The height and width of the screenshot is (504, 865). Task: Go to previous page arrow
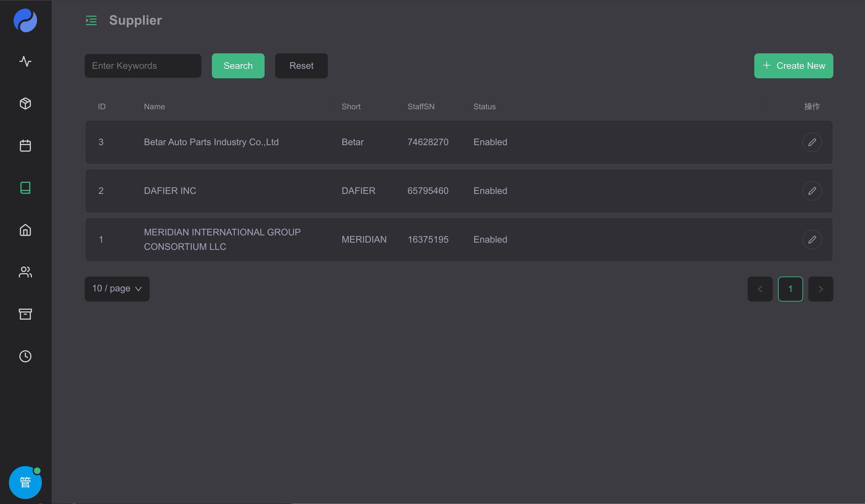tap(760, 289)
